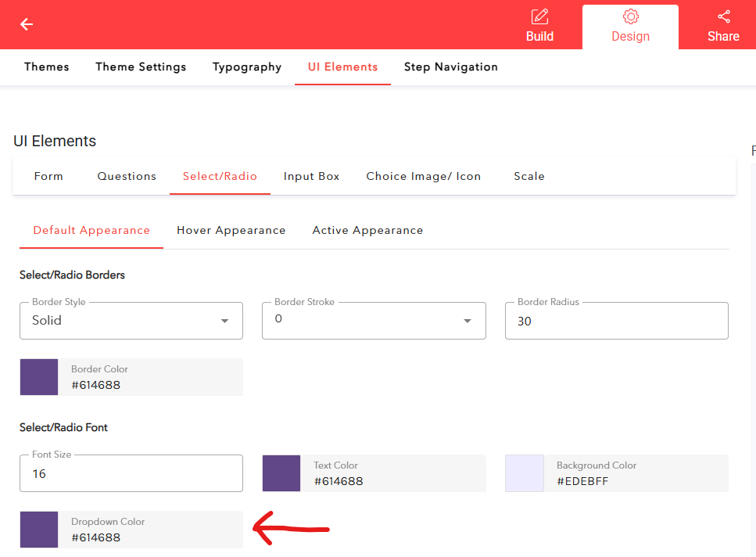Select the Choice Image/ Icon tab
The image size is (756, 557).
point(423,176)
